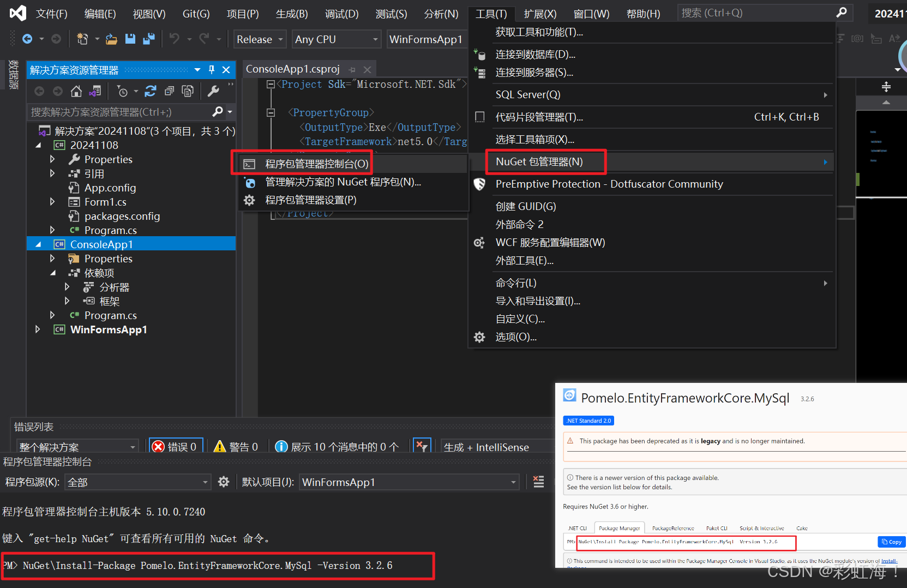Image resolution: width=907 pixels, height=588 pixels.
Task: Collapse the PropertyGroup XML outline box
Action: tap(271, 112)
